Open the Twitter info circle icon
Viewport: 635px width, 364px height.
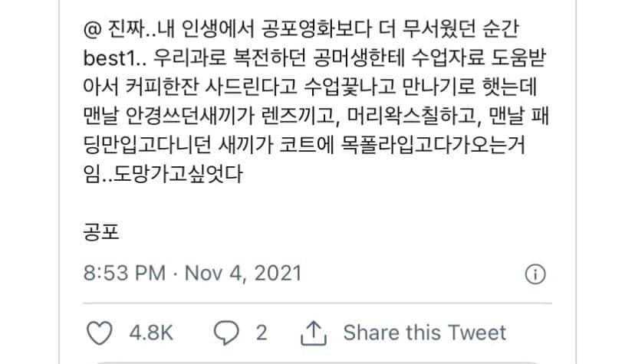535,274
